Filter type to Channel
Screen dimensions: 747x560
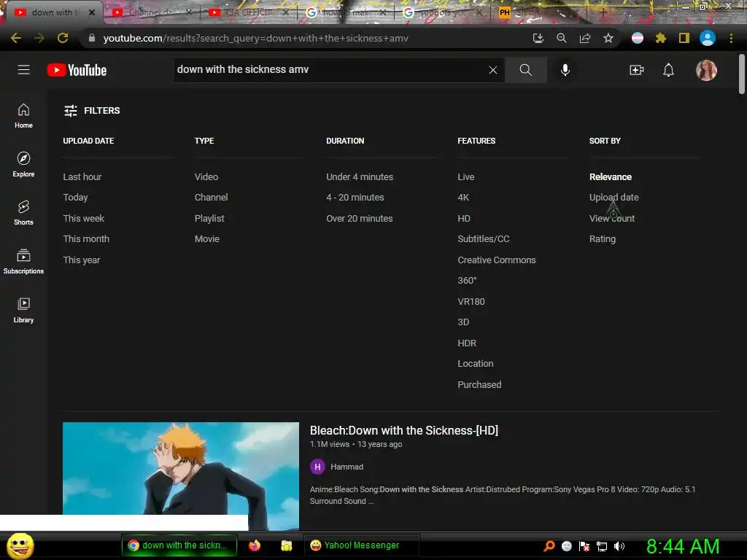[x=211, y=197]
